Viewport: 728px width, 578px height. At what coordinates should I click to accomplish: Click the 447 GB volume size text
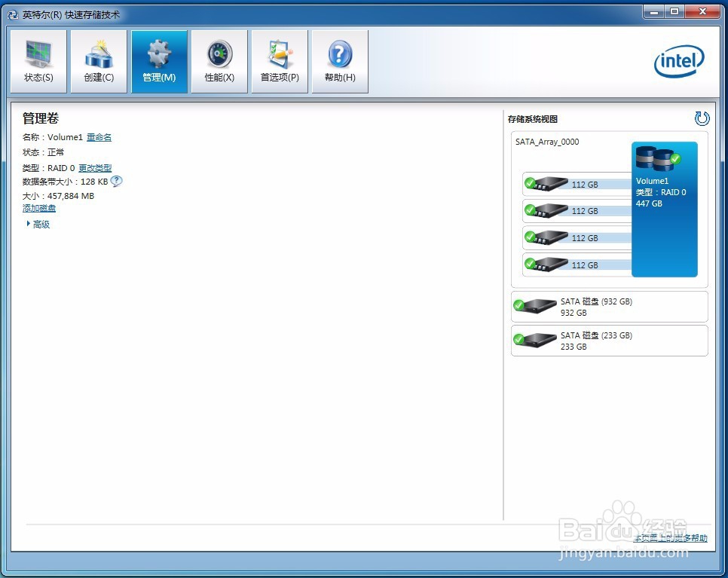click(x=649, y=203)
